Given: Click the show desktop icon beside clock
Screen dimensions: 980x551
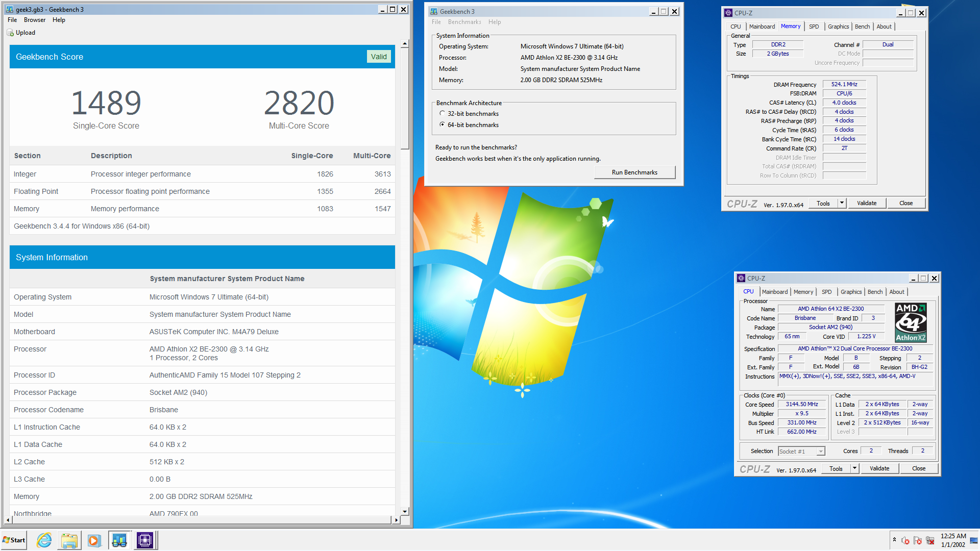Looking at the screenshot, I should [974, 540].
